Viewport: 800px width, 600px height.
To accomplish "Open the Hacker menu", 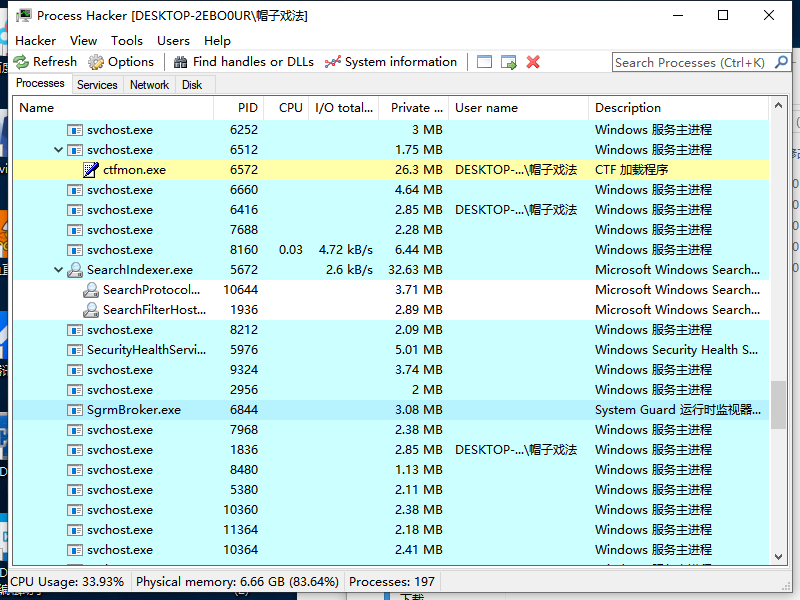I will click(36, 41).
